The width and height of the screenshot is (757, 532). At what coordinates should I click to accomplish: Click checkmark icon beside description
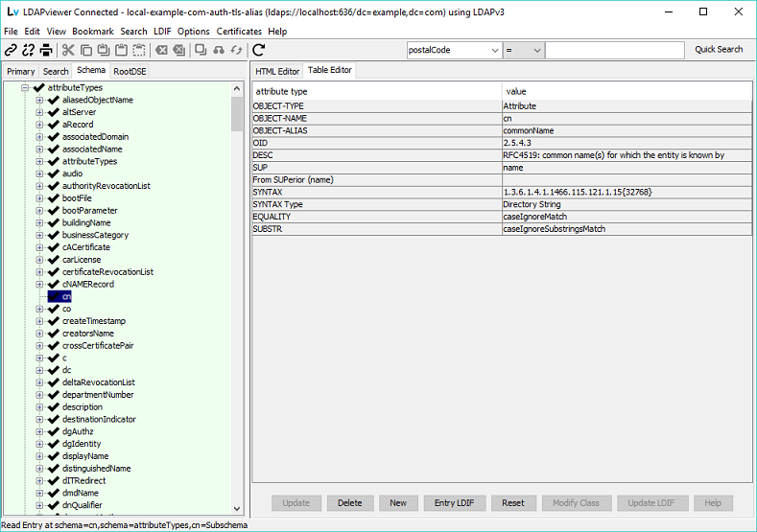pos(53,407)
